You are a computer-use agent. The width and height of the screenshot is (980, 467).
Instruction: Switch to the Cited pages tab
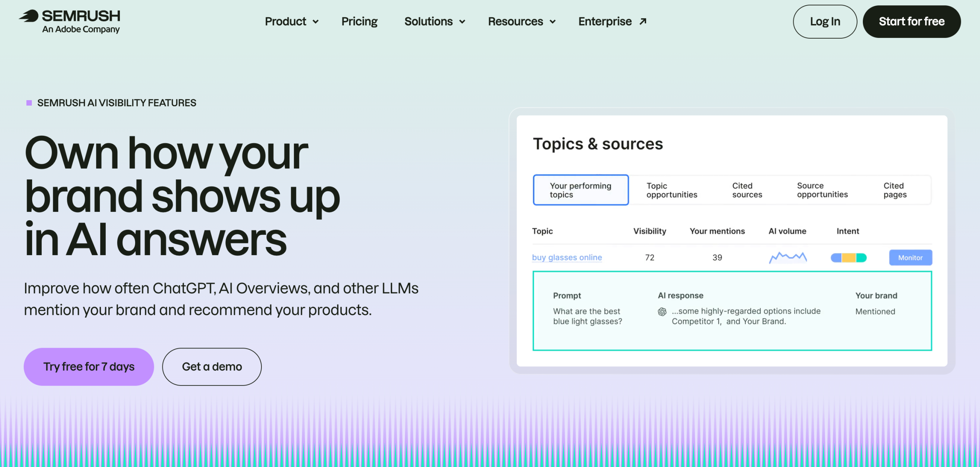click(x=895, y=190)
